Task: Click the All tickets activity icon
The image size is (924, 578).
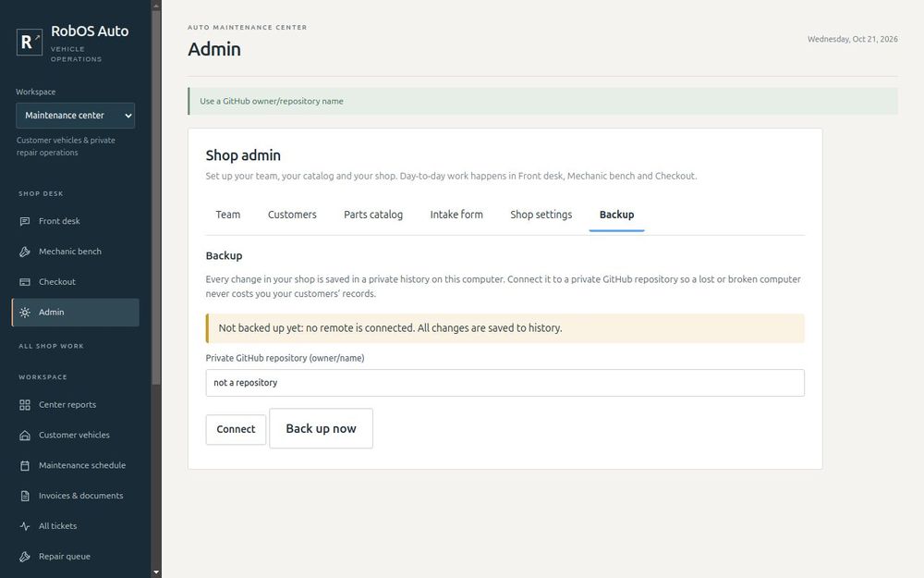Action: click(x=25, y=526)
